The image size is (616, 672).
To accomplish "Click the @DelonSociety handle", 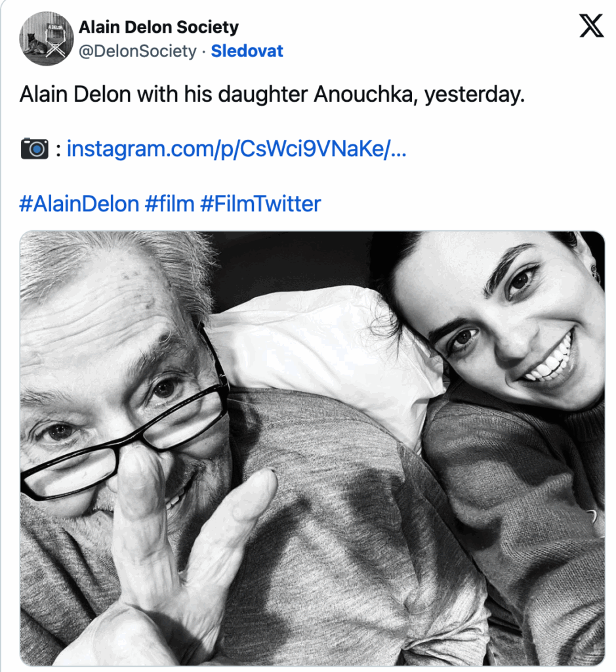I will point(138,51).
